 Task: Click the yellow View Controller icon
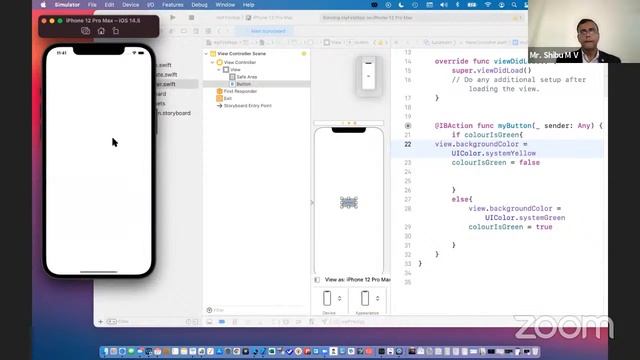[220, 62]
